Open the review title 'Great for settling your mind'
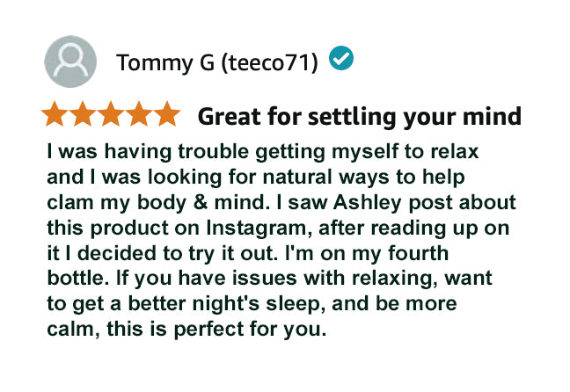 [359, 116]
